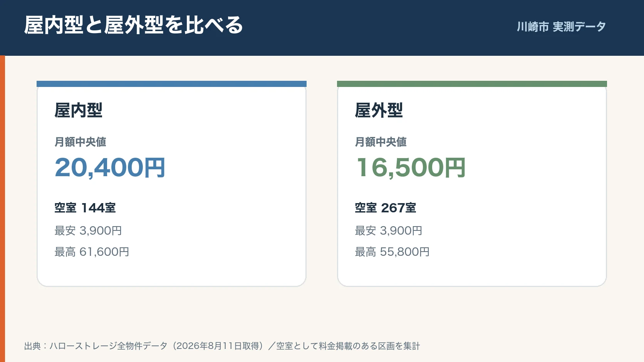Viewport: 644px width, 362px height.
Task: Click the 最高 61,600円 line
Action: 92,252
